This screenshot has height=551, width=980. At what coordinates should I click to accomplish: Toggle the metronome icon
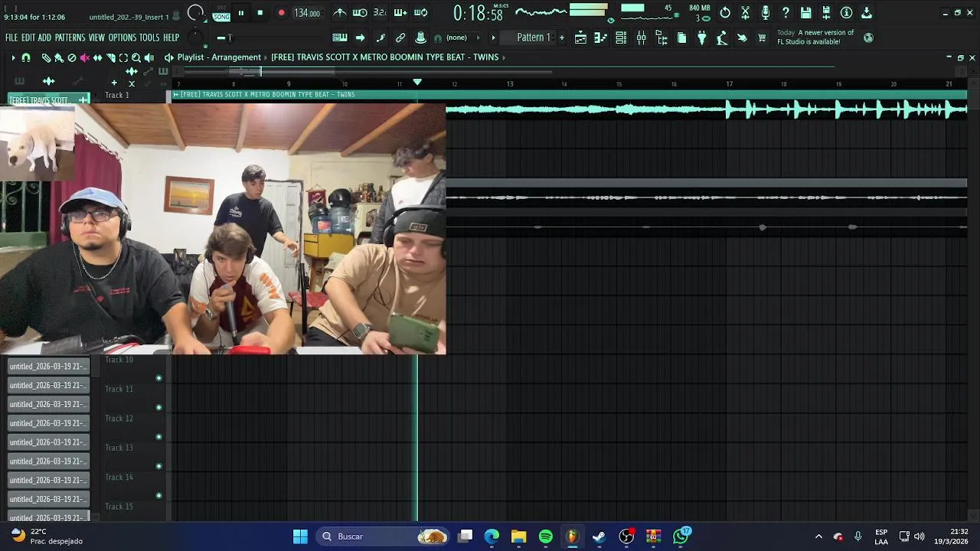[x=340, y=12]
